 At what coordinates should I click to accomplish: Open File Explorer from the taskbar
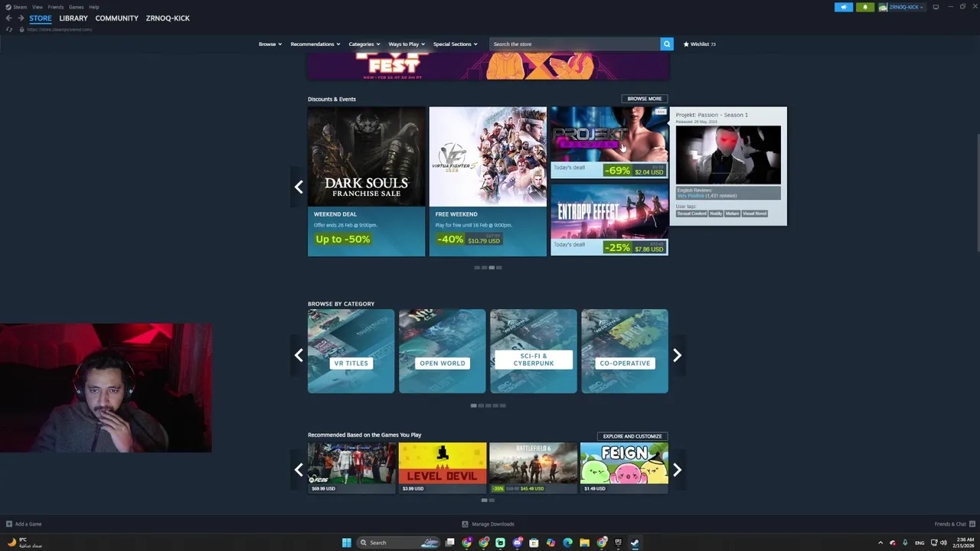tap(584, 543)
